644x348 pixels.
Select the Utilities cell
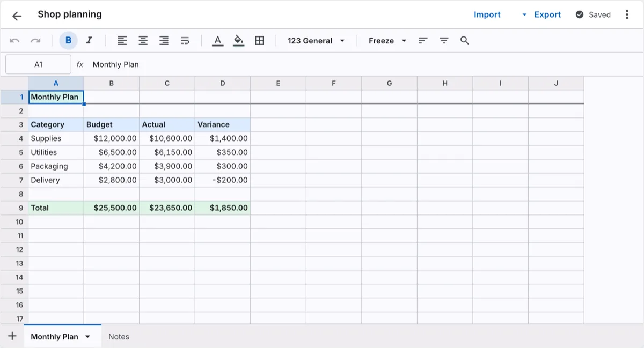pos(56,152)
